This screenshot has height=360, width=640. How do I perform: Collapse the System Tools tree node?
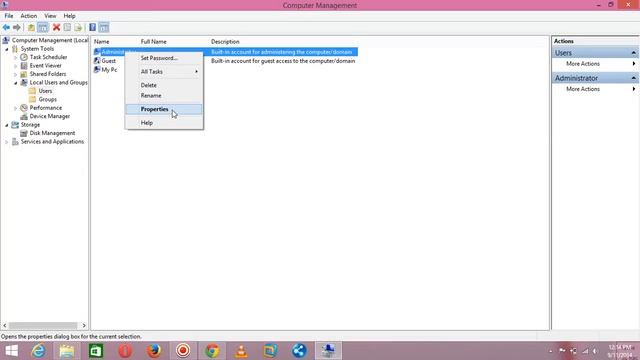click(7, 49)
